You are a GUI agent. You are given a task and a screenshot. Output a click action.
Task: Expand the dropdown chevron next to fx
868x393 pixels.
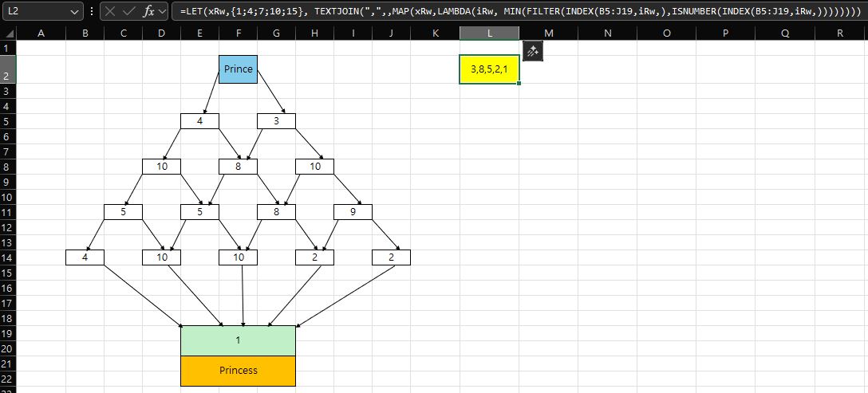click(163, 12)
